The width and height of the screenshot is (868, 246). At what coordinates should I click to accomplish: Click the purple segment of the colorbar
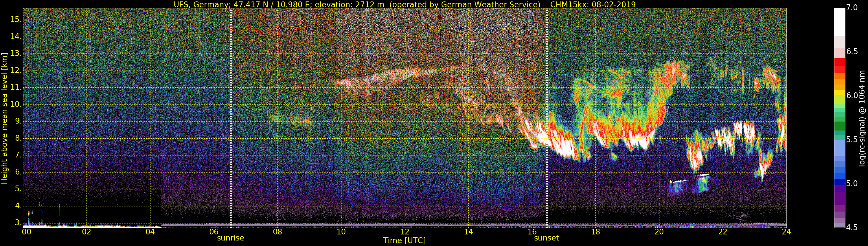(839, 199)
